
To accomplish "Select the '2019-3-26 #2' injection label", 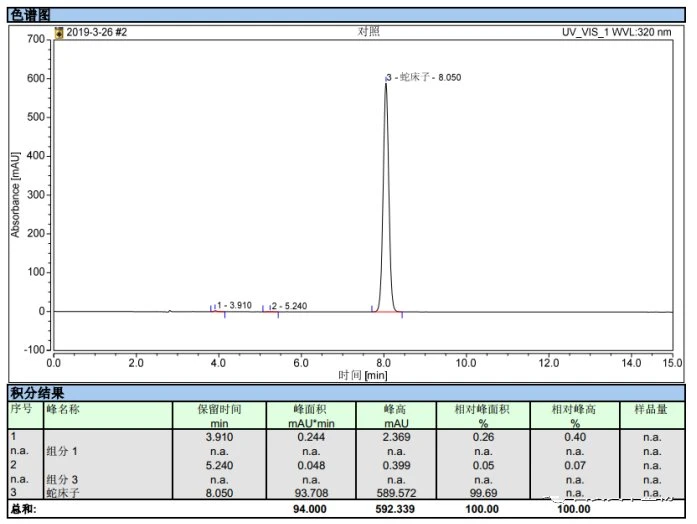I will (x=96, y=32).
